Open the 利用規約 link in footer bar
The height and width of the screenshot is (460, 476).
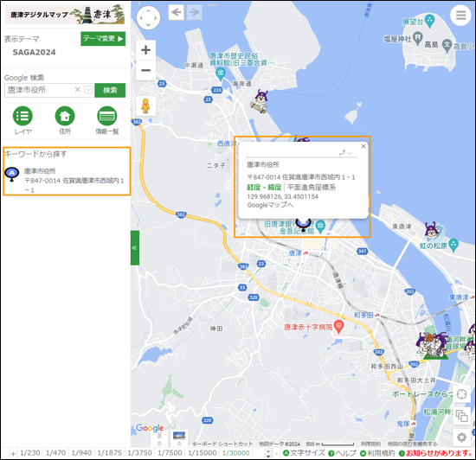pos(377,453)
